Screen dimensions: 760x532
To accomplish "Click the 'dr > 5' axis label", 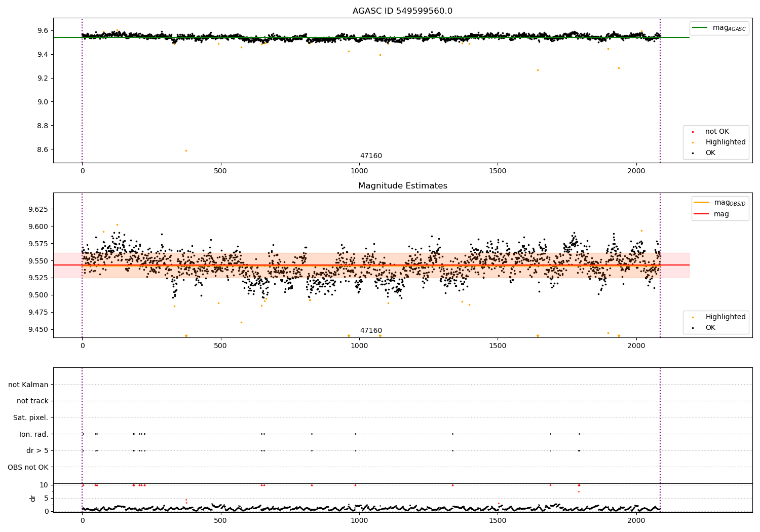I will pos(37,451).
